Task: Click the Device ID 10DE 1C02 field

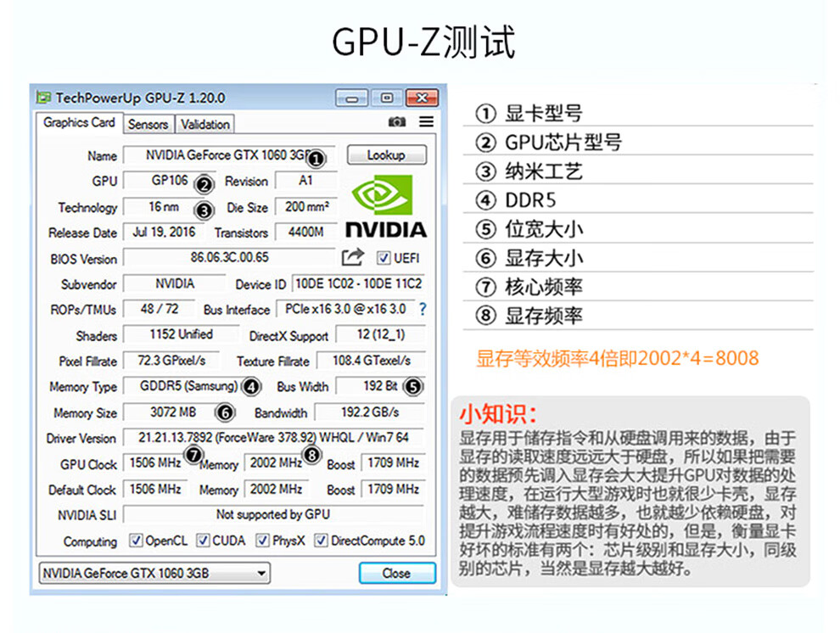Action: 359,284
